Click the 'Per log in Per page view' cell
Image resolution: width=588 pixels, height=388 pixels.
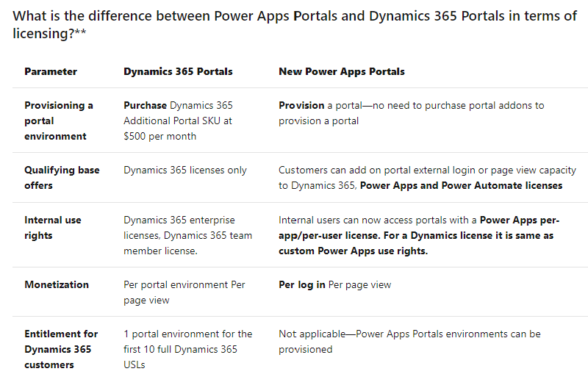pyautogui.click(x=334, y=285)
